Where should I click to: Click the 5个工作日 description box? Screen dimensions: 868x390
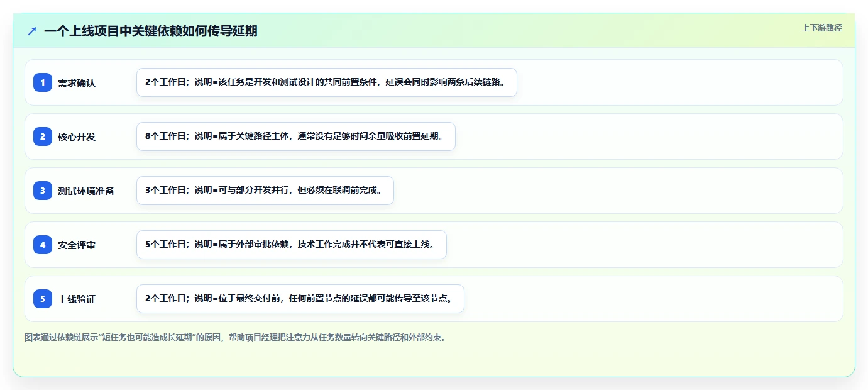click(292, 245)
